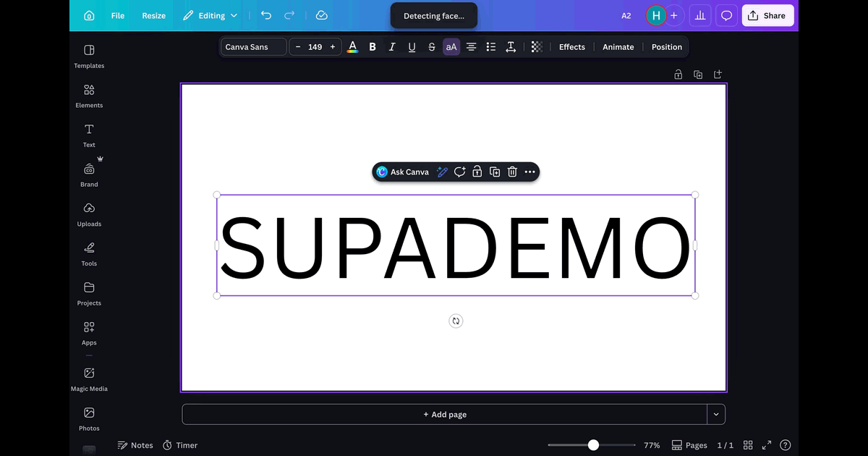Image resolution: width=868 pixels, height=456 pixels.
Task: Click the SUPADEMO text box
Action: click(x=456, y=245)
